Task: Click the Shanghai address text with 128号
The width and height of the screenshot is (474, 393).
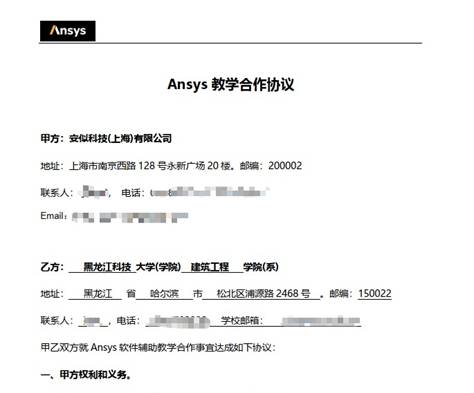Action: (x=150, y=166)
